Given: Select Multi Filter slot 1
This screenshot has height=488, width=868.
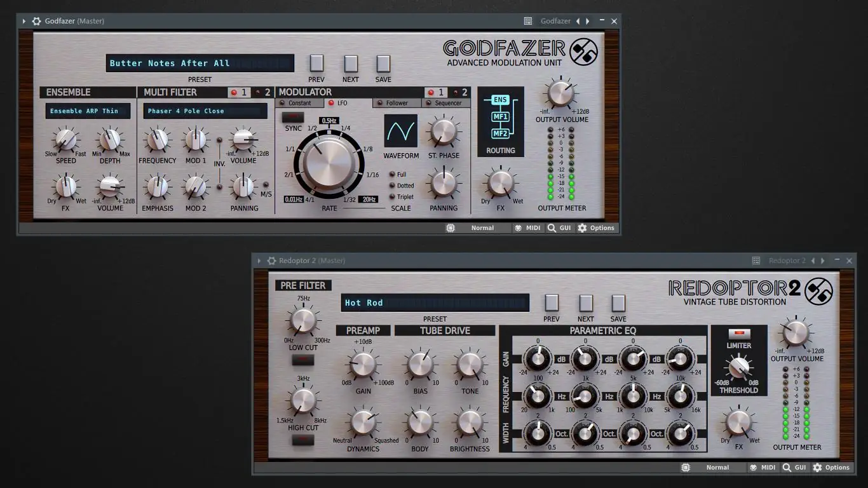Looking at the screenshot, I should (x=240, y=92).
